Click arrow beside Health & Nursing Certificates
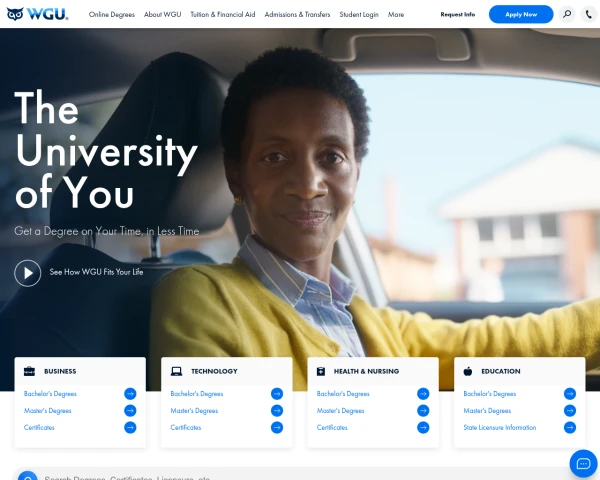 coord(423,427)
